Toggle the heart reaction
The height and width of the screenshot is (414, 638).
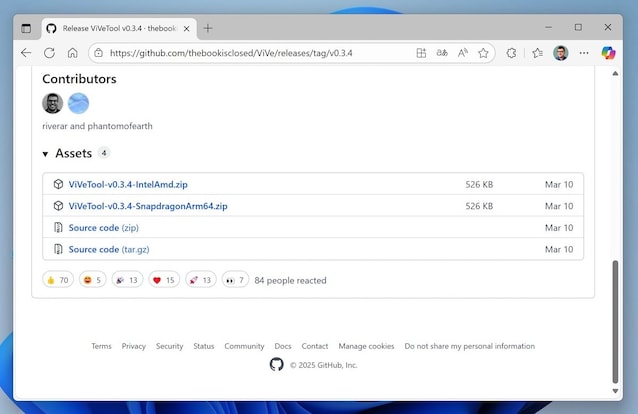[x=164, y=280]
